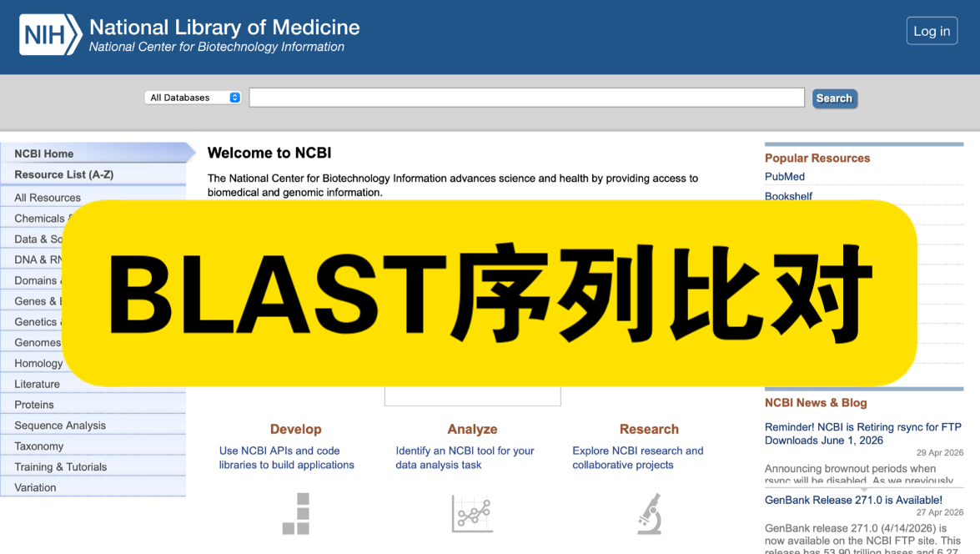Viewport: 980px width, 554px height.
Task: Open the Bookshelf link
Action: pyautogui.click(x=788, y=196)
